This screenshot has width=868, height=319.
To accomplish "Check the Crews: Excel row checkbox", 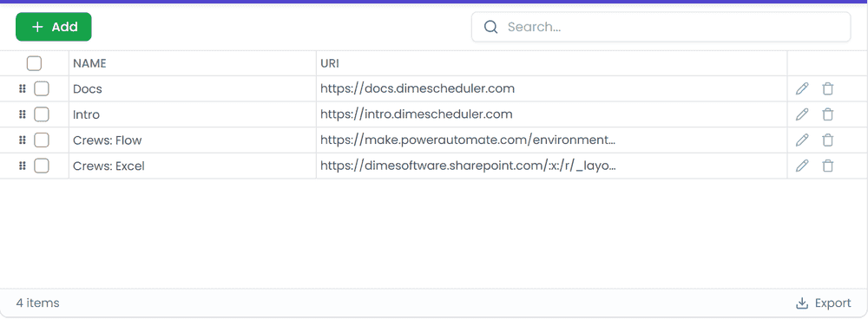I will 42,166.
